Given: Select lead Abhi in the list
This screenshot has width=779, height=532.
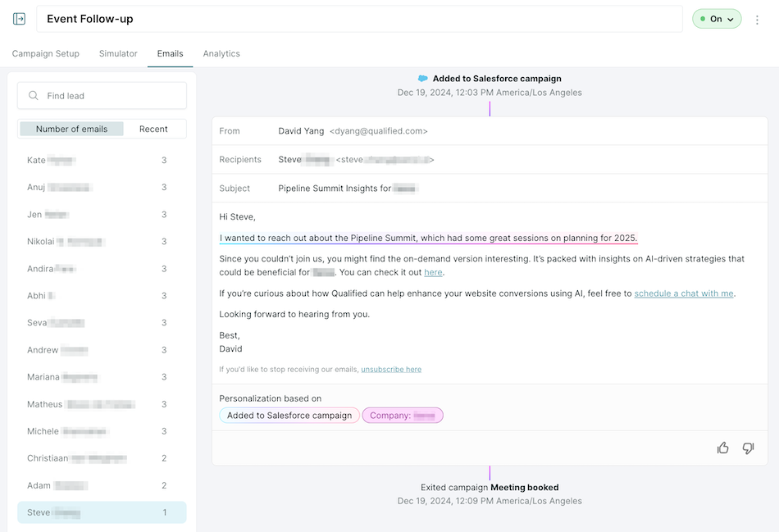Looking at the screenshot, I should pos(102,296).
